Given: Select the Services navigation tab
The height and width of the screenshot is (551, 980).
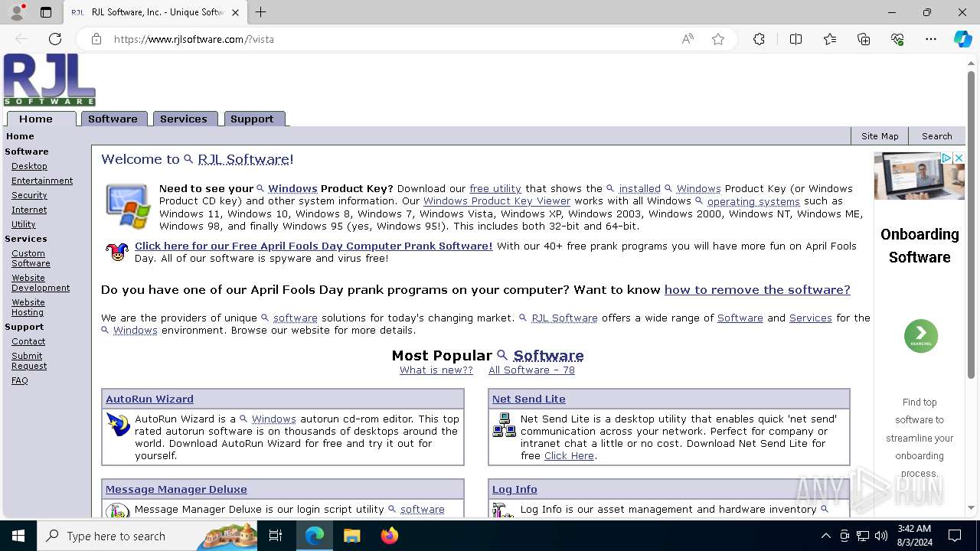Looking at the screenshot, I should (185, 119).
